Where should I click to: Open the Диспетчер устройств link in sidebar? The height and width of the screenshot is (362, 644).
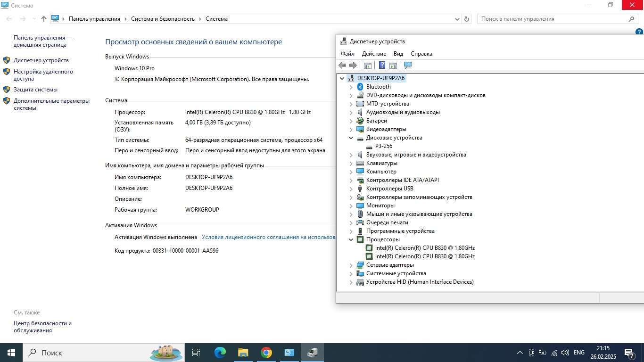click(41, 60)
